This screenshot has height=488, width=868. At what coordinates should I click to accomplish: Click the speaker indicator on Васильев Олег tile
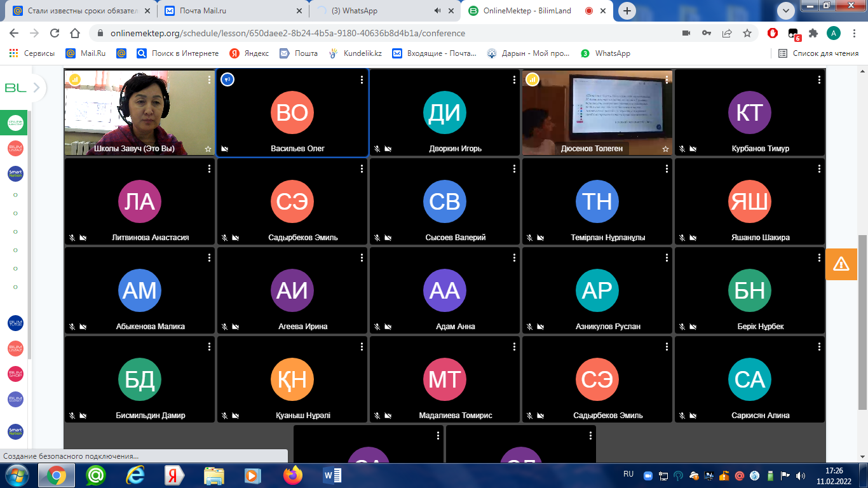coord(227,79)
